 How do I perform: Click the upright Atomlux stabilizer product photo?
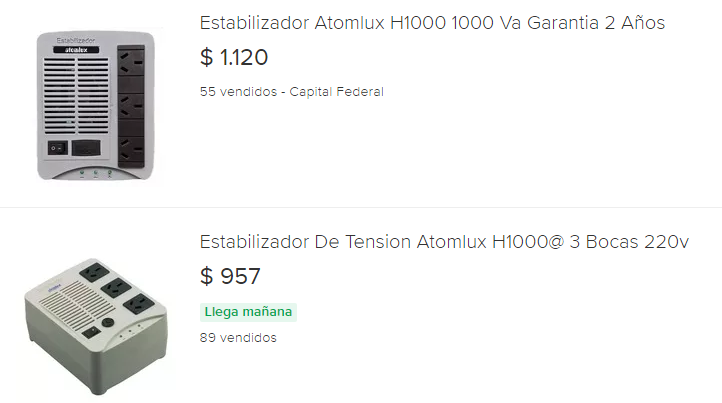tap(96, 105)
